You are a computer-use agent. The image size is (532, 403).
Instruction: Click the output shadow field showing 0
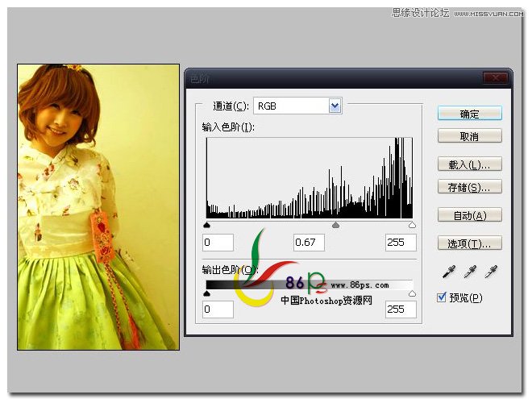click(x=218, y=309)
